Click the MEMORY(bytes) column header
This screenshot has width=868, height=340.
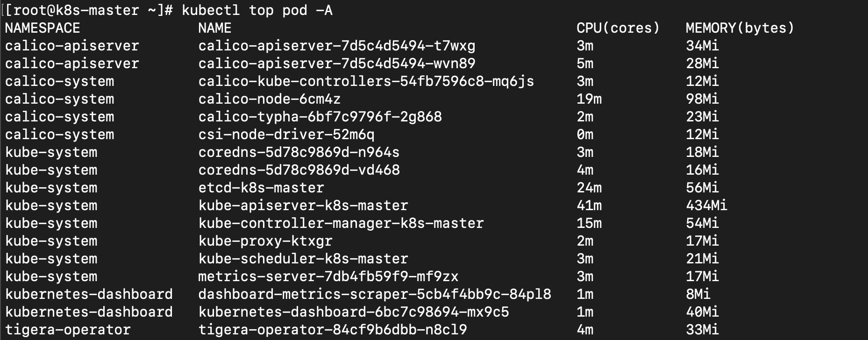[740, 28]
